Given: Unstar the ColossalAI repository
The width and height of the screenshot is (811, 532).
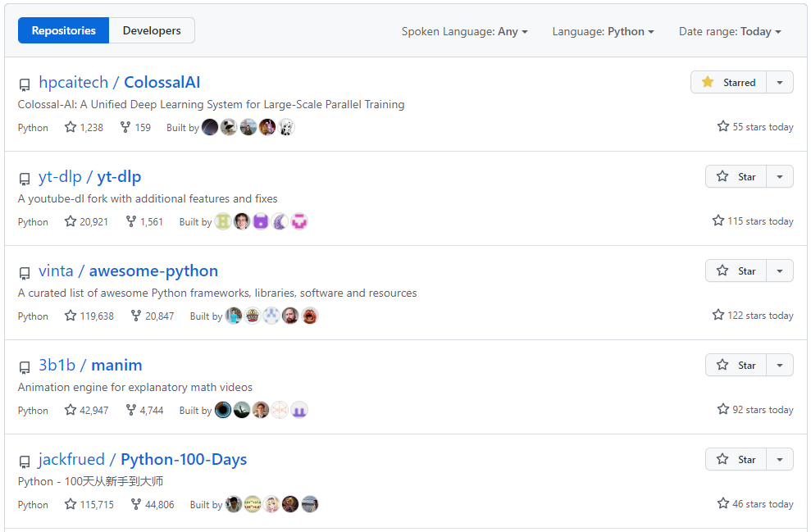Looking at the screenshot, I should click(729, 83).
